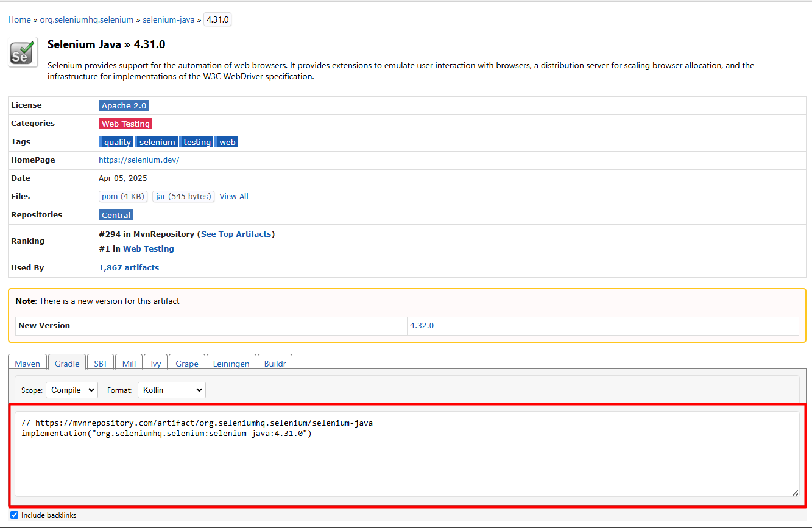
Task: Switch to the SBT tab
Action: point(101,363)
